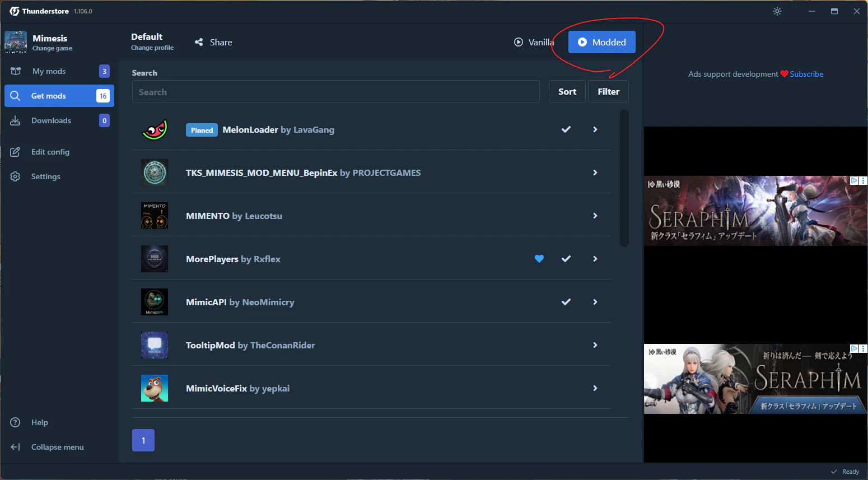Screen dimensions: 868x480
Task: Open My mods section
Action: click(59, 71)
